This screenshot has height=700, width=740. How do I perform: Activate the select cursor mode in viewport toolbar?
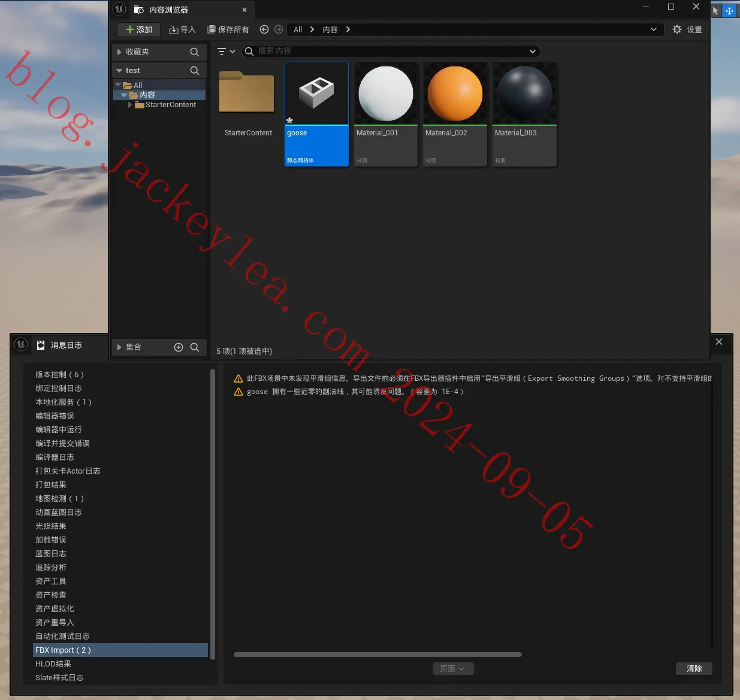715,11
